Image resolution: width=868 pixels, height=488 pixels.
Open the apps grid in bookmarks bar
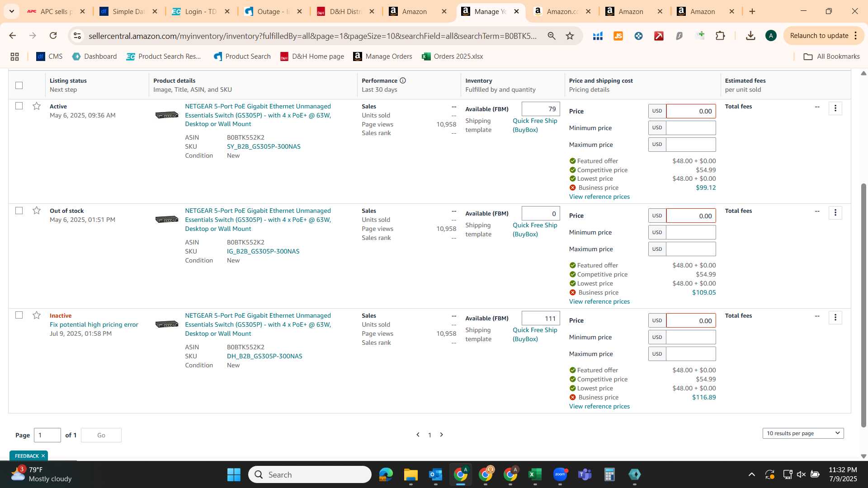[x=14, y=56]
